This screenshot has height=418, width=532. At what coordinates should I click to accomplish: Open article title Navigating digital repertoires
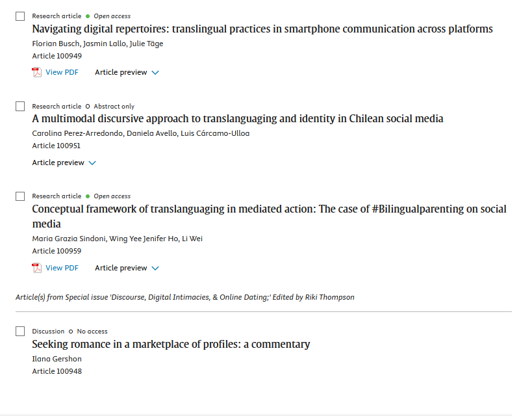click(262, 29)
